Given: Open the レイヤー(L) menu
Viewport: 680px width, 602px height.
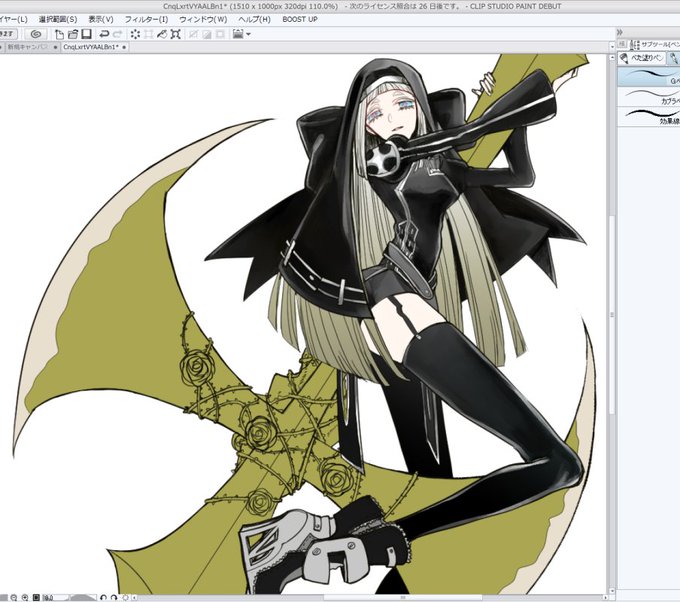Looking at the screenshot, I should pos(13,20).
